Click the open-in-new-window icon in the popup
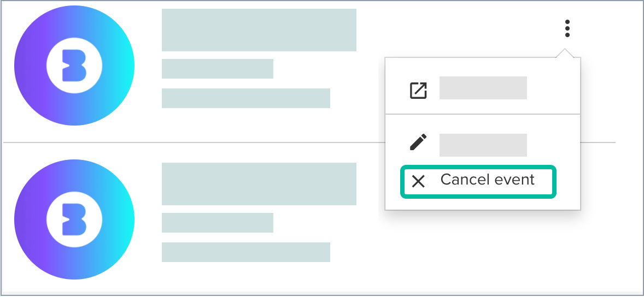This screenshot has height=297, width=644. (418, 90)
